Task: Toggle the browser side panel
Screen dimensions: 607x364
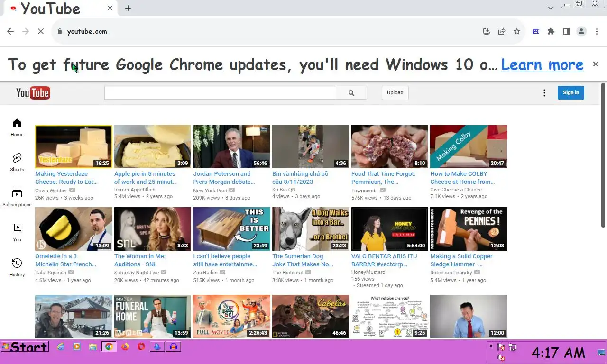Action: coord(566,31)
